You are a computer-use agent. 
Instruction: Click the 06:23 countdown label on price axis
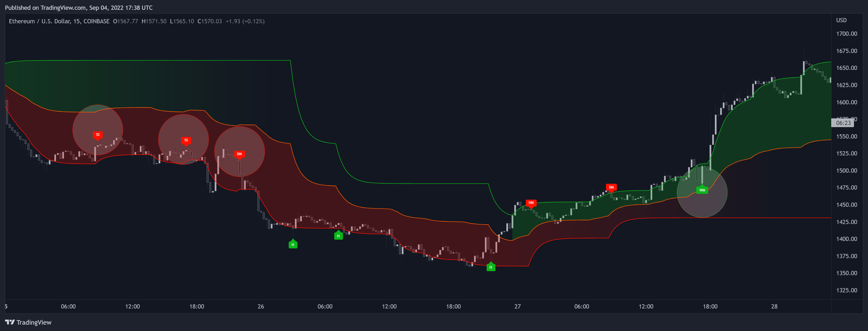click(843, 123)
